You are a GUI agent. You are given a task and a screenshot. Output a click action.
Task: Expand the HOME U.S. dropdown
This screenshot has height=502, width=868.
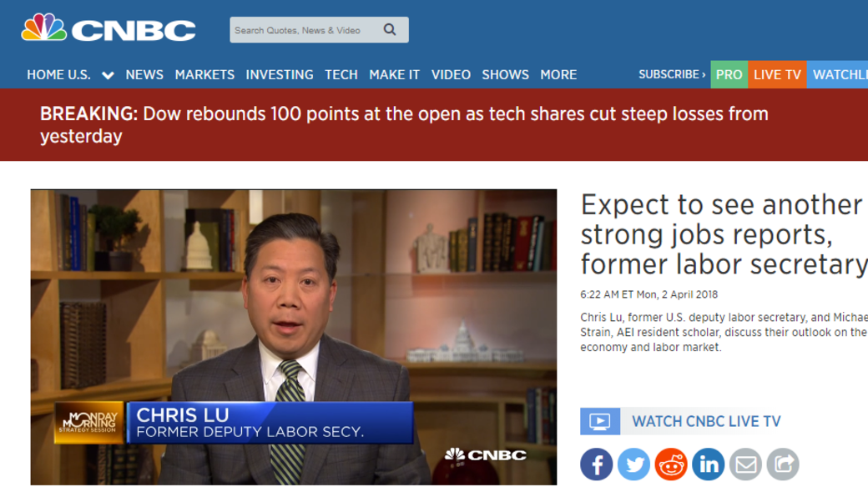tap(107, 75)
